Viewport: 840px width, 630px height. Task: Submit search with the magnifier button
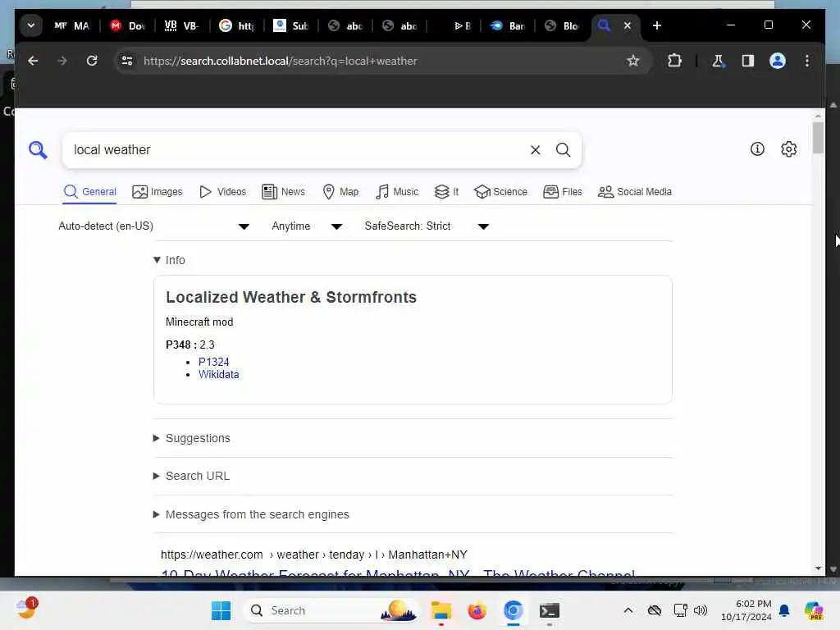point(563,150)
